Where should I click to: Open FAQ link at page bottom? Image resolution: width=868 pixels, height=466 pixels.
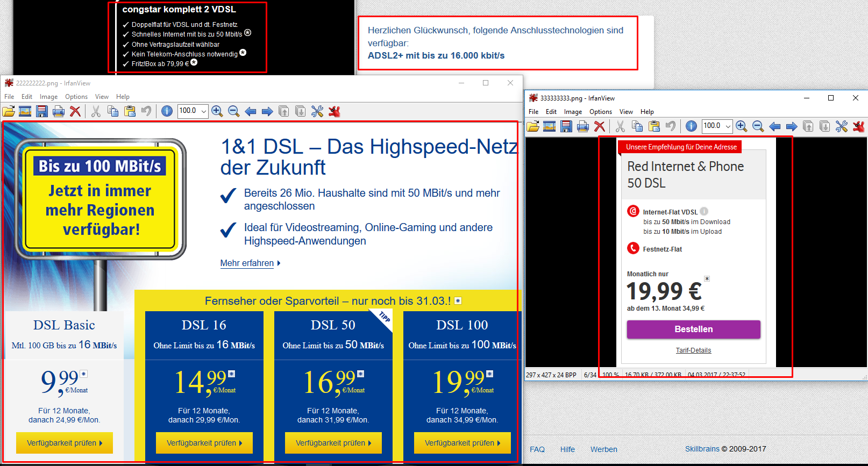point(537,449)
